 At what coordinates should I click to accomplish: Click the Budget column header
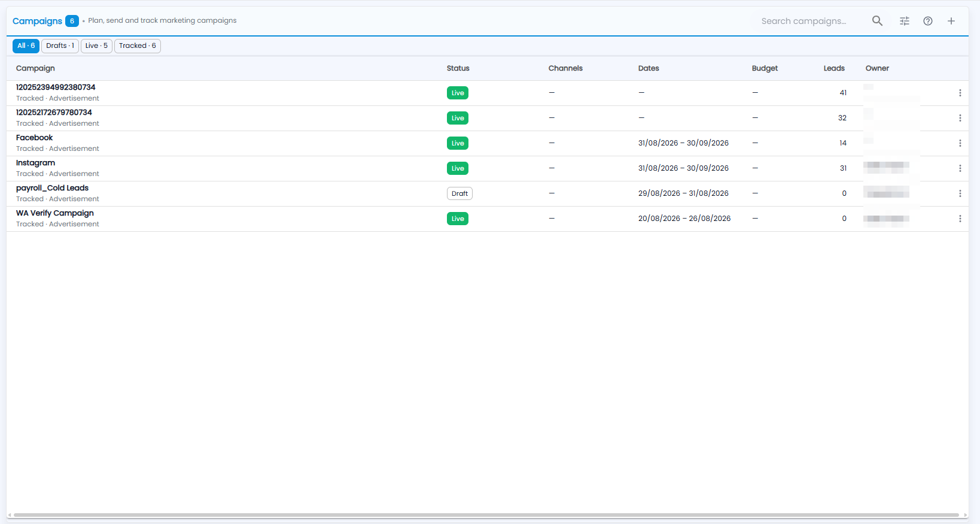(x=765, y=68)
